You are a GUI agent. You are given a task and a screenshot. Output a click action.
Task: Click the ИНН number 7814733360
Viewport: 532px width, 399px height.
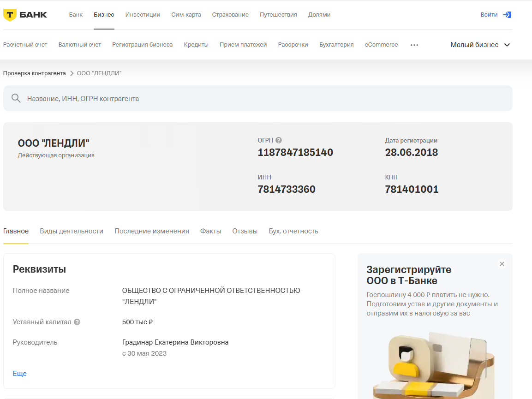(x=287, y=189)
